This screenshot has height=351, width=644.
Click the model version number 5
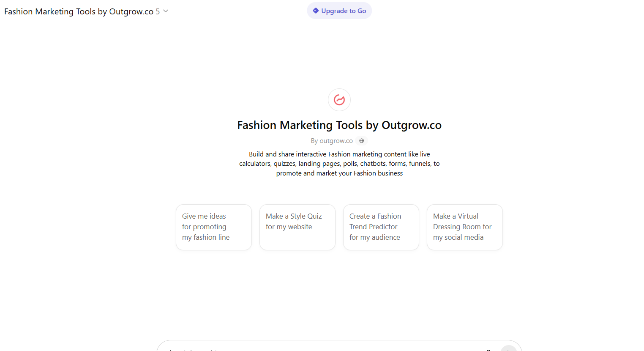click(158, 11)
